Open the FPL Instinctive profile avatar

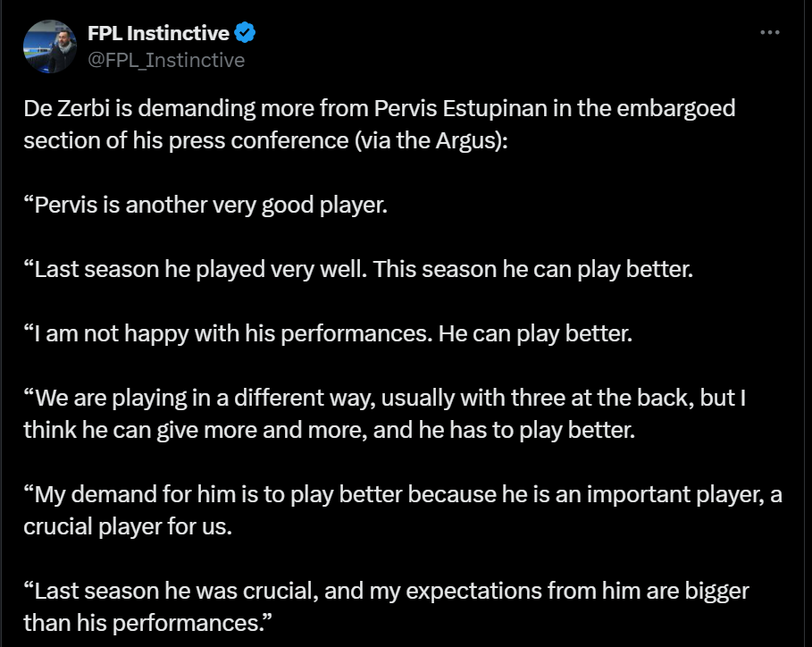[50, 46]
